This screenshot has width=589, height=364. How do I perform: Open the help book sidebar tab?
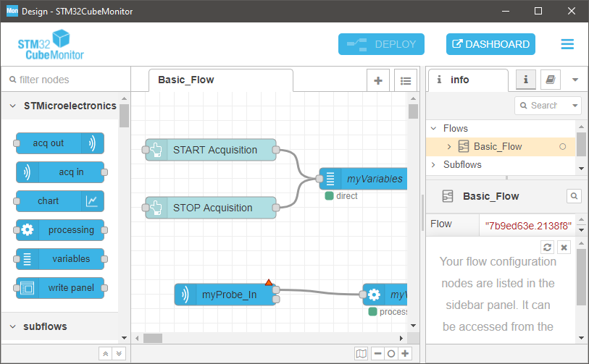pos(551,80)
